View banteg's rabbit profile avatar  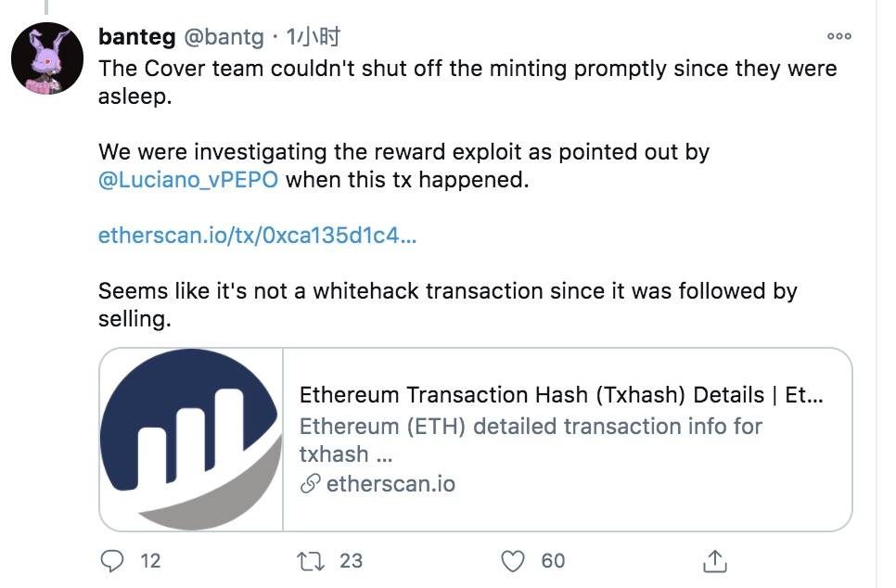click(47, 58)
